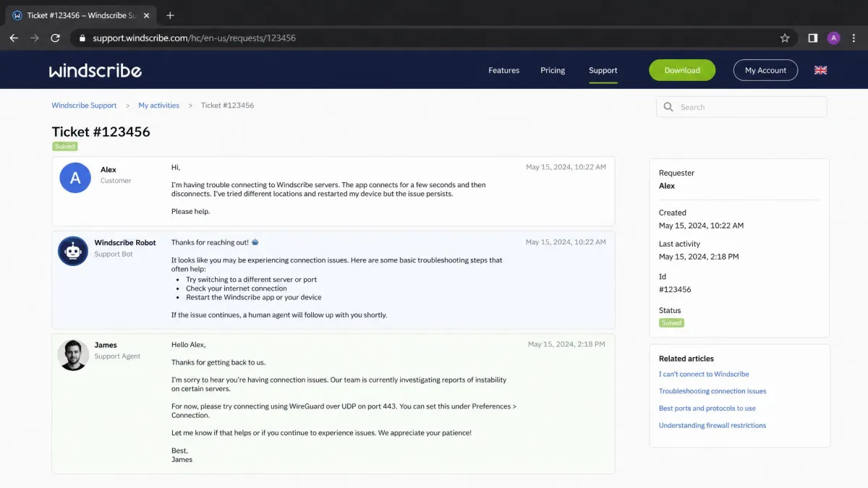Click the Requester name Alex in sidebar

[x=667, y=186]
